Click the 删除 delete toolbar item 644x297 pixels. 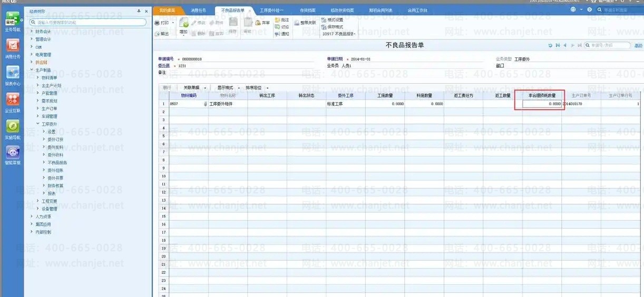point(198,33)
